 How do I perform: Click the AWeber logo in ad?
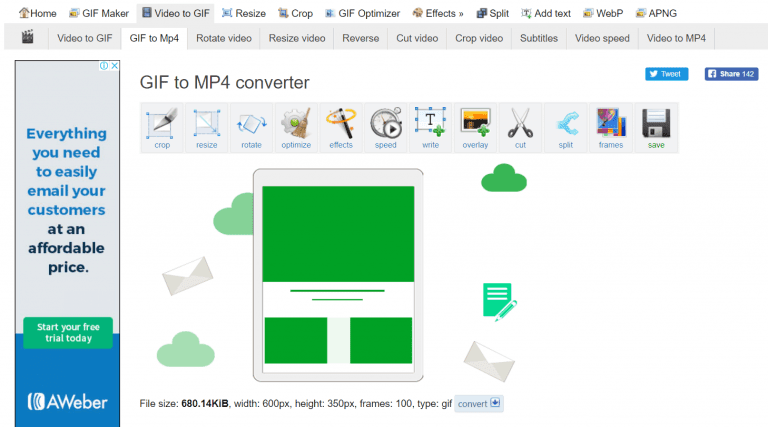67,402
